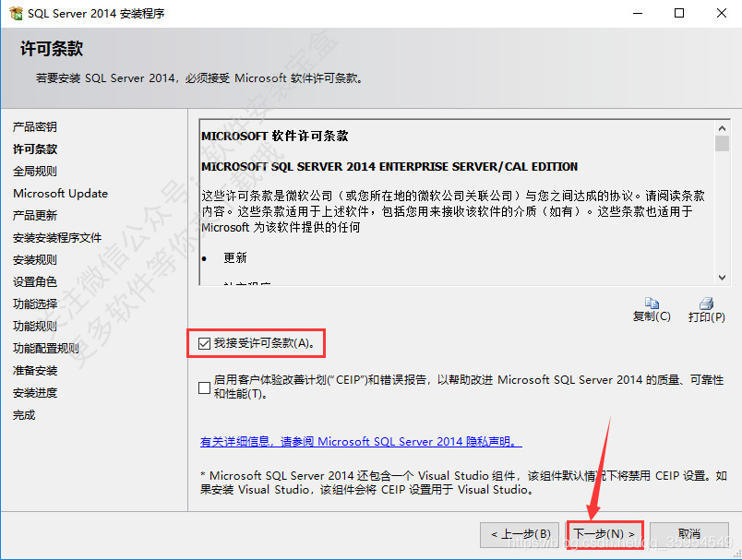Click license text scrollbar down arrow
The width and height of the screenshot is (742, 560).
[722, 278]
